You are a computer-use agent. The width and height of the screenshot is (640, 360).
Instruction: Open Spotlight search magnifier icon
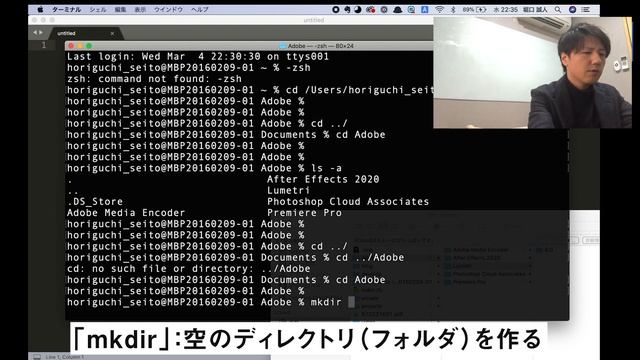[558, 9]
